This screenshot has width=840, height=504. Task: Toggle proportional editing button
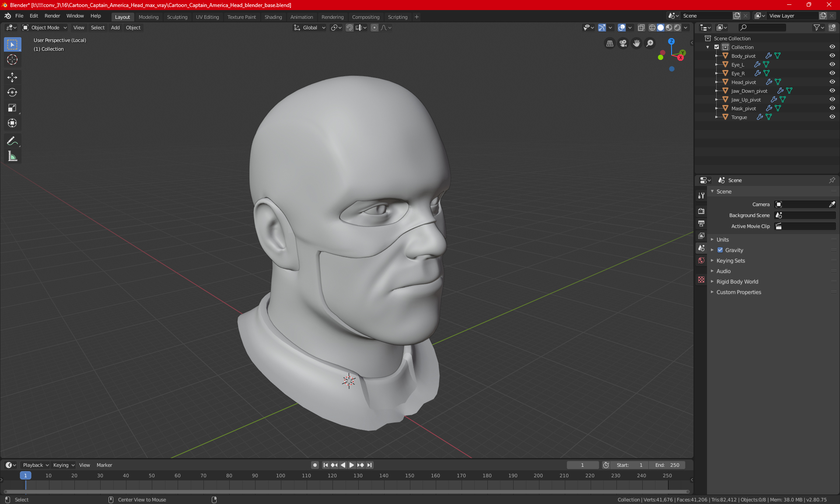click(374, 28)
